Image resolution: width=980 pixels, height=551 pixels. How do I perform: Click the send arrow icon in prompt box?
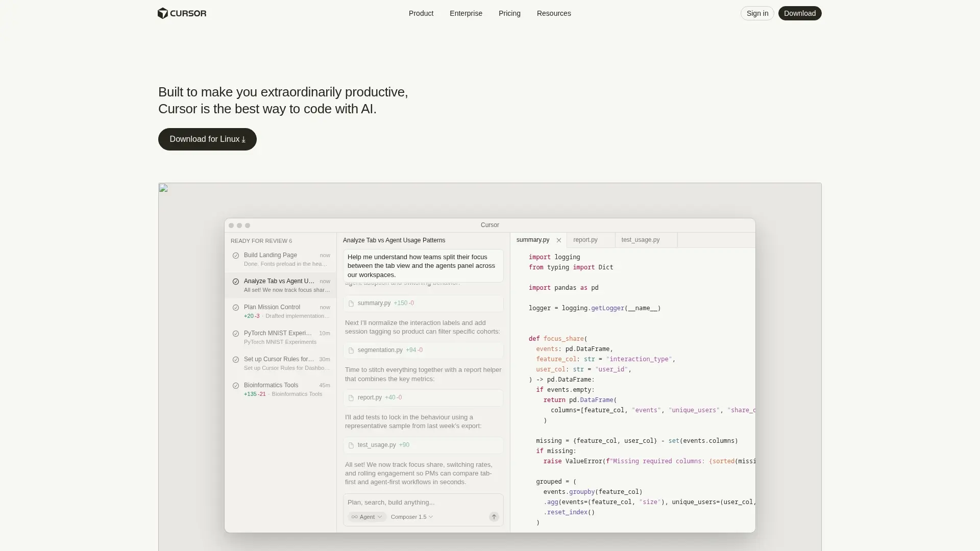pos(494,517)
